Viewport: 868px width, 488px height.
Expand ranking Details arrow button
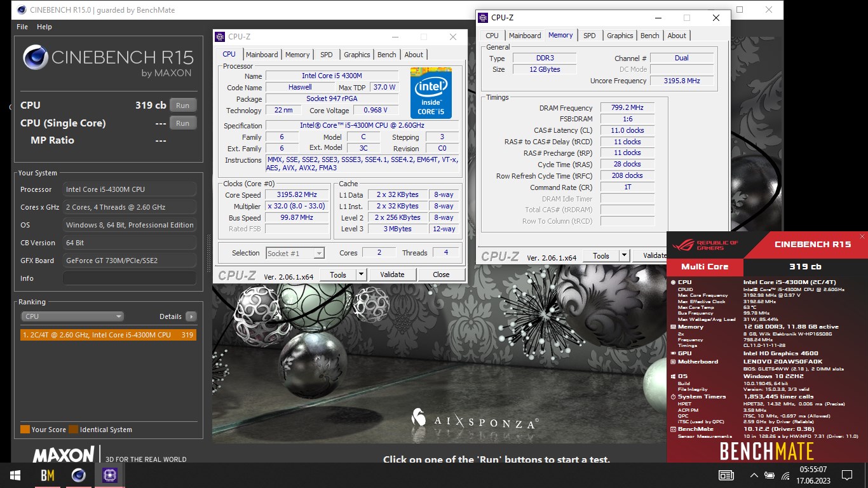[x=191, y=316]
